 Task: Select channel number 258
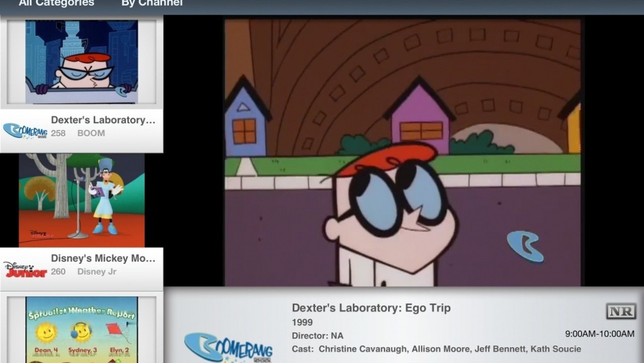tap(58, 133)
